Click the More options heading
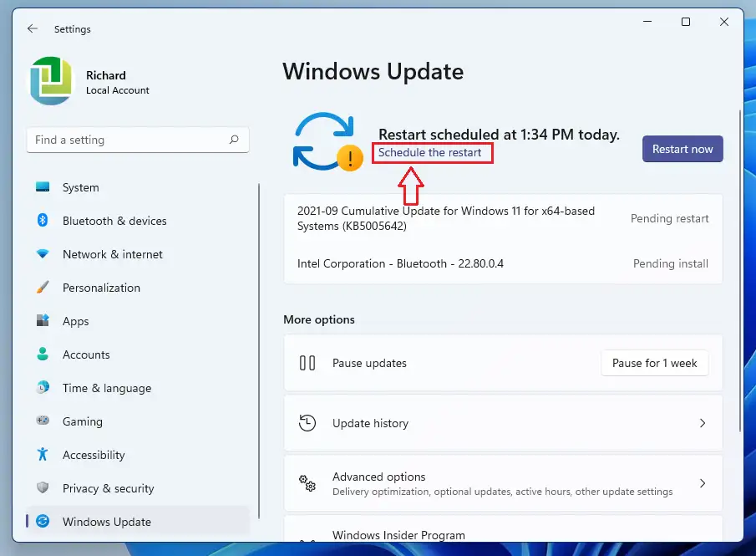 tap(319, 319)
